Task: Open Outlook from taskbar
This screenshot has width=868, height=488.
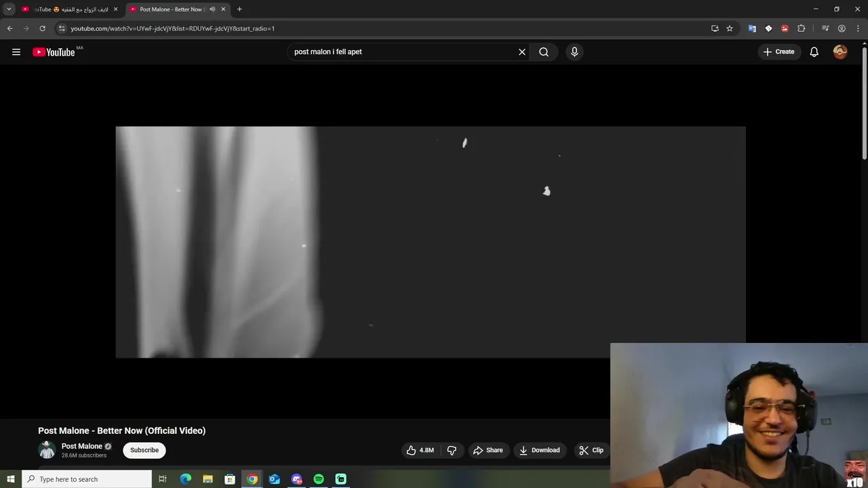Action: [274, 479]
